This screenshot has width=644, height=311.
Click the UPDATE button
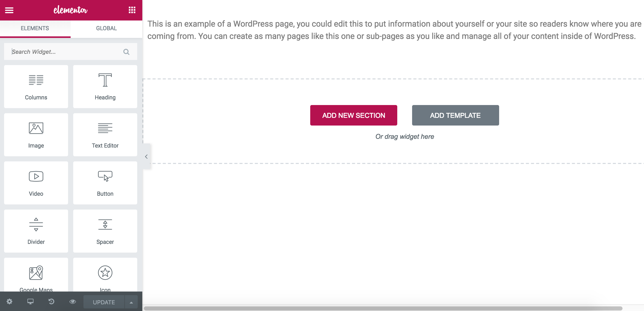coord(104,302)
